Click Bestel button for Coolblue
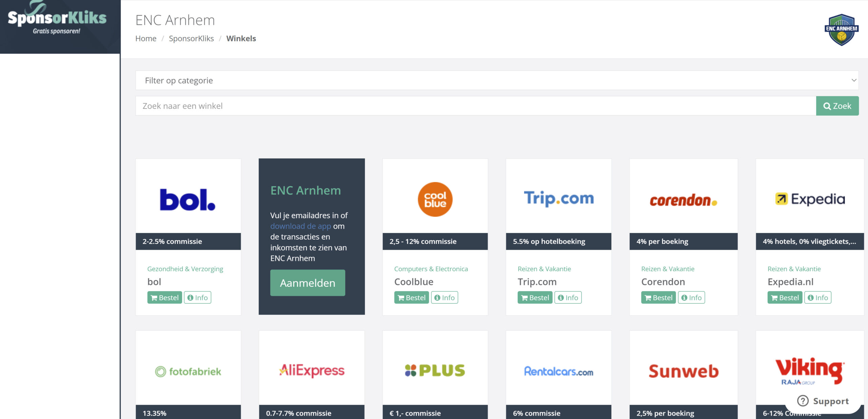This screenshot has height=419, width=868. [411, 298]
